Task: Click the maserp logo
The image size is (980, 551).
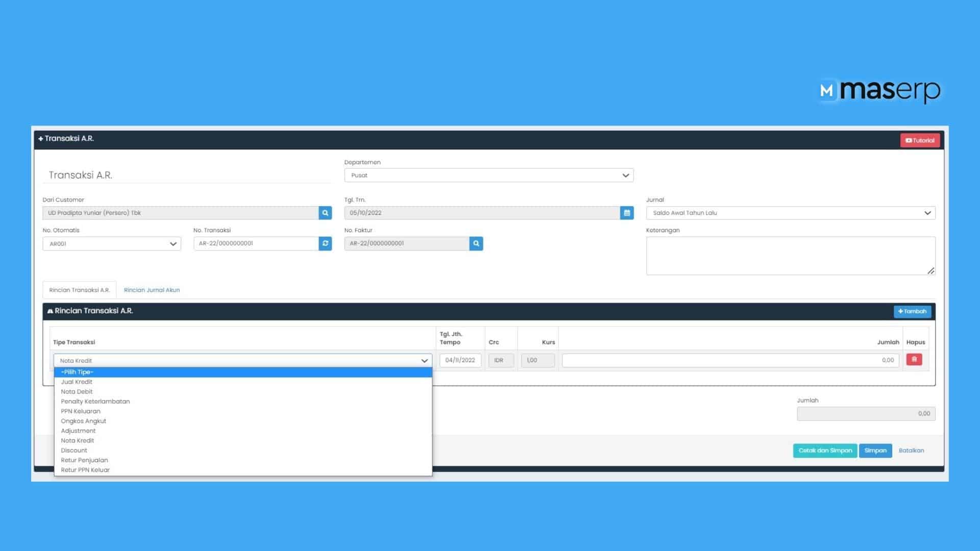Action: 880,91
